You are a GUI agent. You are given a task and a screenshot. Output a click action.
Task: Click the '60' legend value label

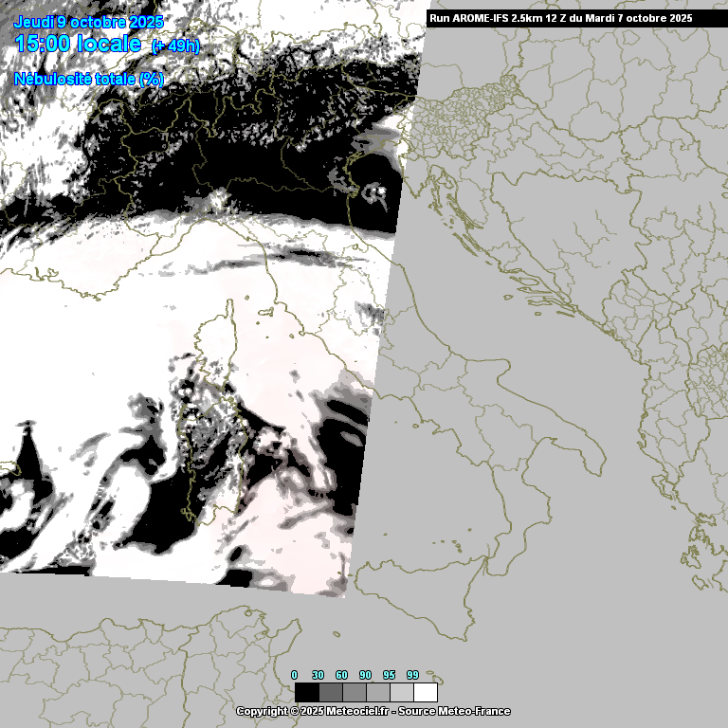tap(342, 675)
